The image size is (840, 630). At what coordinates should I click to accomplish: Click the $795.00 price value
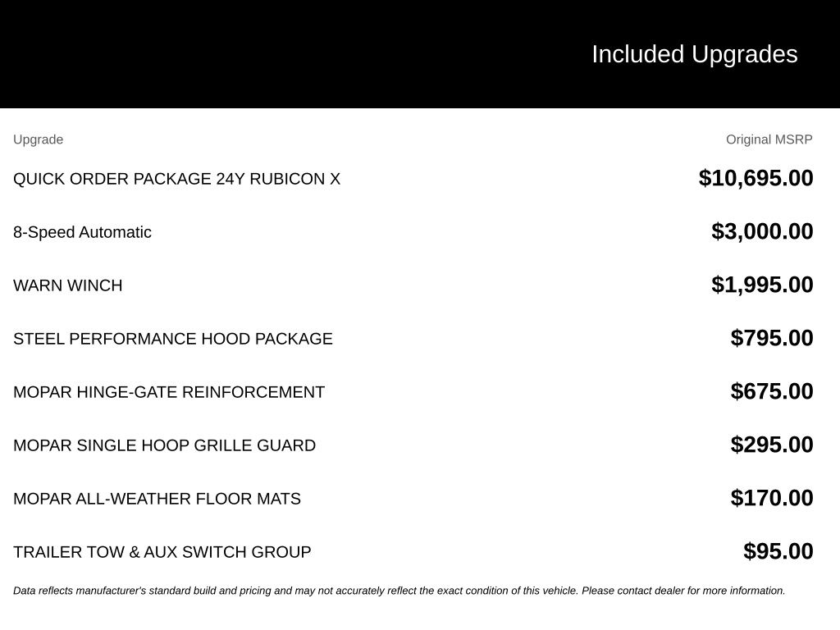click(771, 338)
